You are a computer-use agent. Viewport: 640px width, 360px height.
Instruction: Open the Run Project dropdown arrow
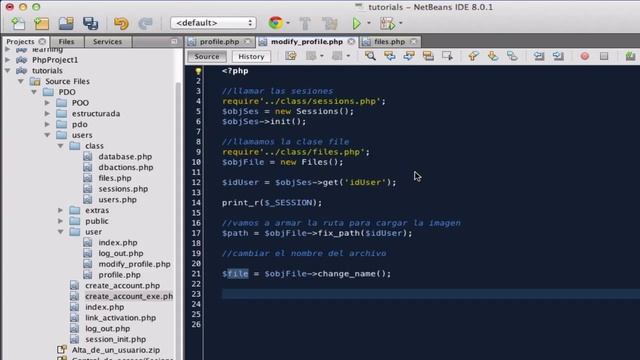tap(369, 23)
